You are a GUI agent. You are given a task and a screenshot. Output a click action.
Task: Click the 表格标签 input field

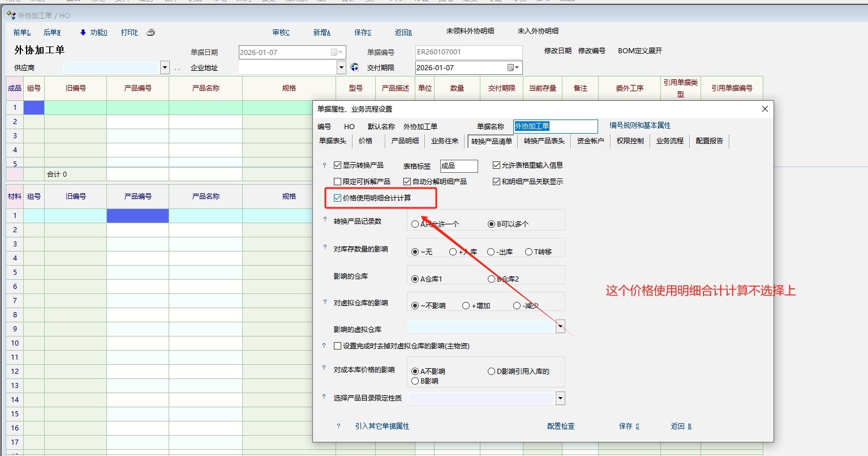point(459,166)
